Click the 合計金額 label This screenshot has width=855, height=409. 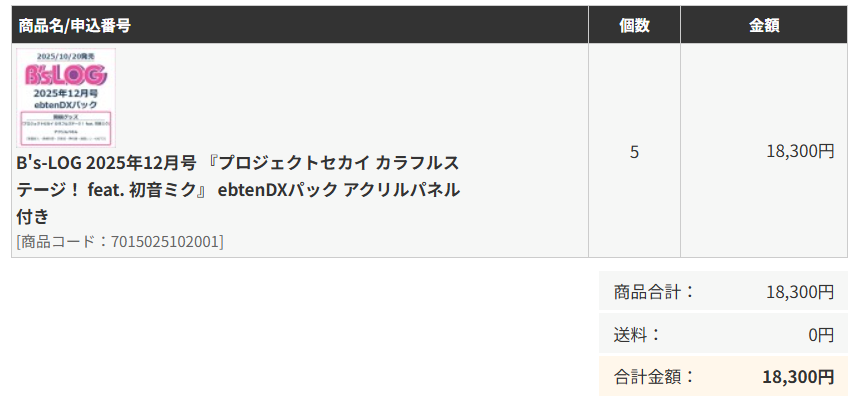tap(654, 377)
